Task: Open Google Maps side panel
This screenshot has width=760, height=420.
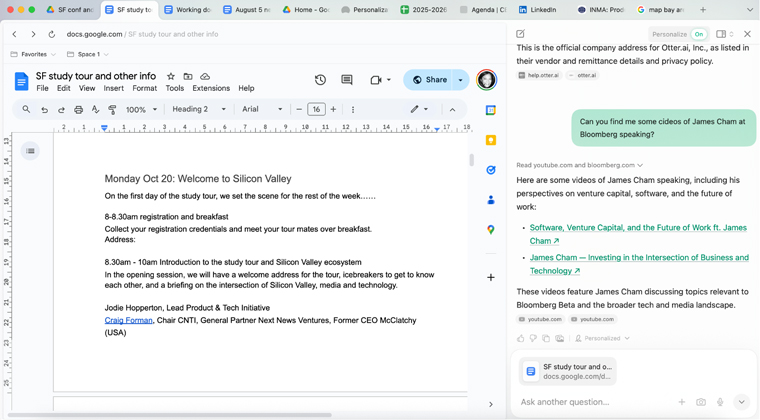Action: [491, 230]
